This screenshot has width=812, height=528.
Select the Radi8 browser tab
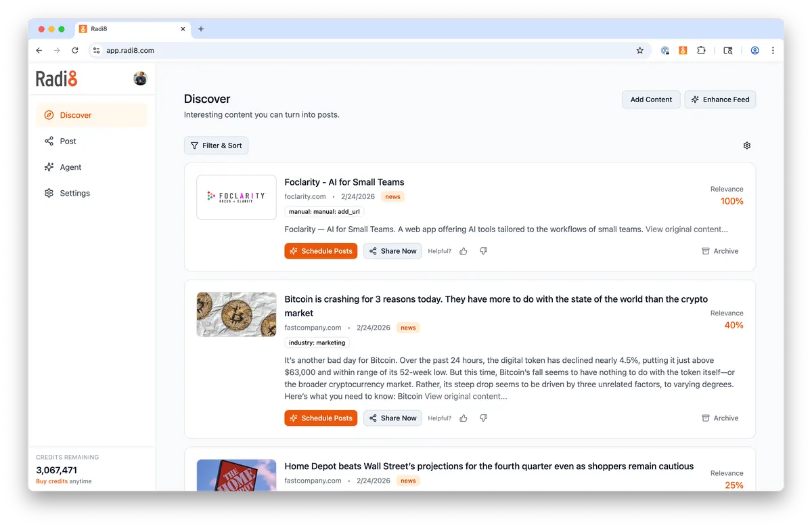[132, 29]
